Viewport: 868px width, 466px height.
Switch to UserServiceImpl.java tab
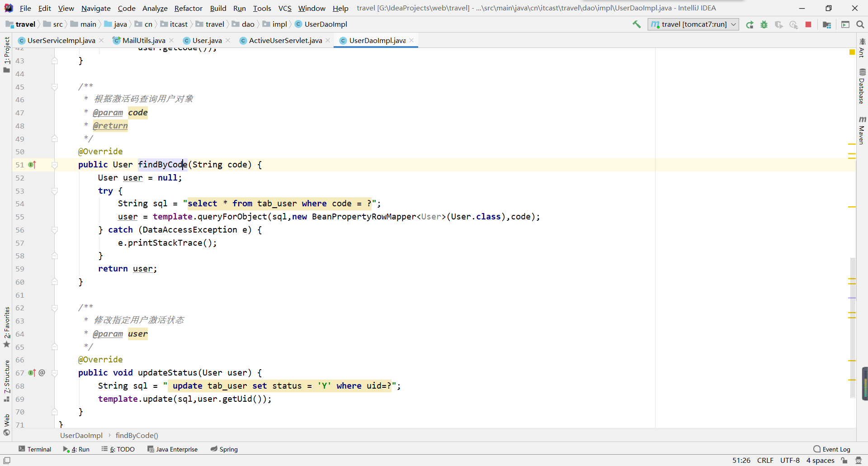[x=61, y=40]
